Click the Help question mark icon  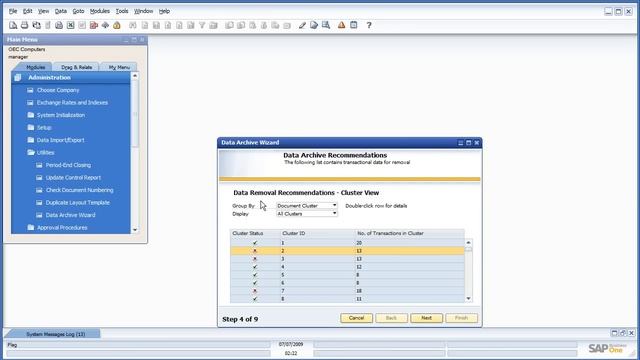point(369,25)
